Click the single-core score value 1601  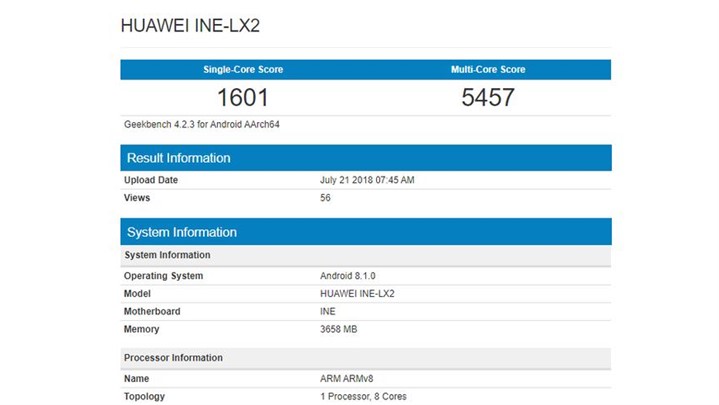[x=243, y=97]
